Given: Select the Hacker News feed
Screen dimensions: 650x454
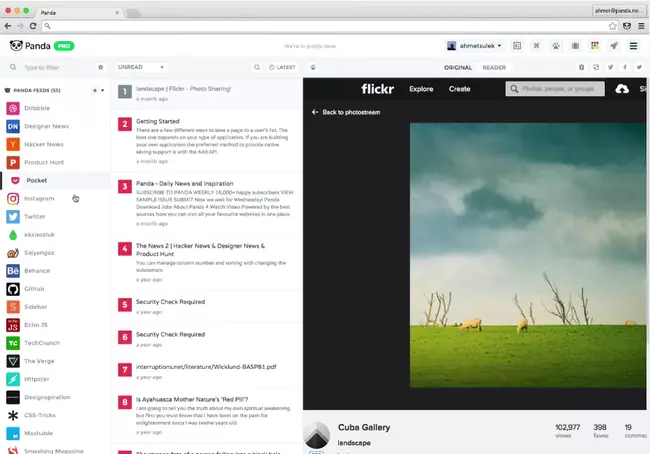Looking at the screenshot, I should (44, 144).
